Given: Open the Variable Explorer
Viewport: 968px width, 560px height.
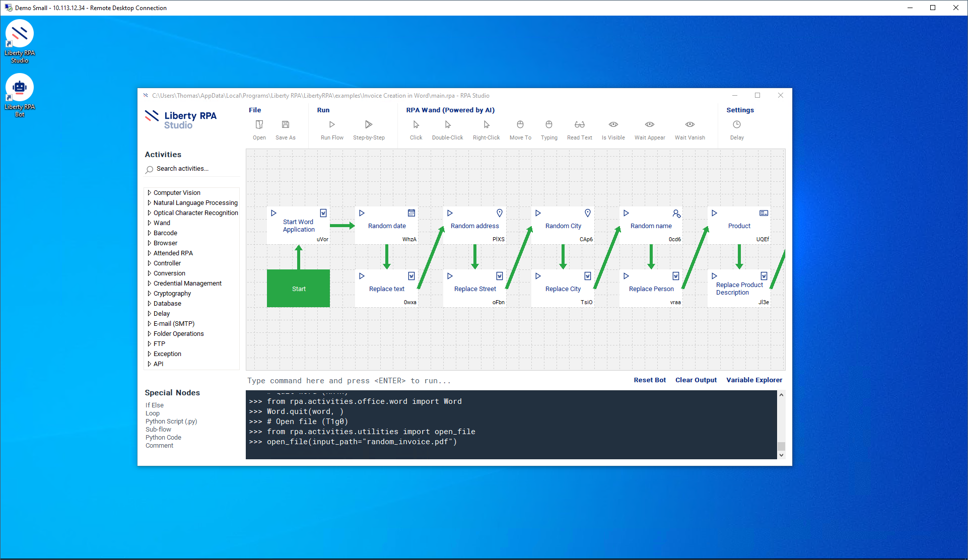Looking at the screenshot, I should click(x=754, y=380).
